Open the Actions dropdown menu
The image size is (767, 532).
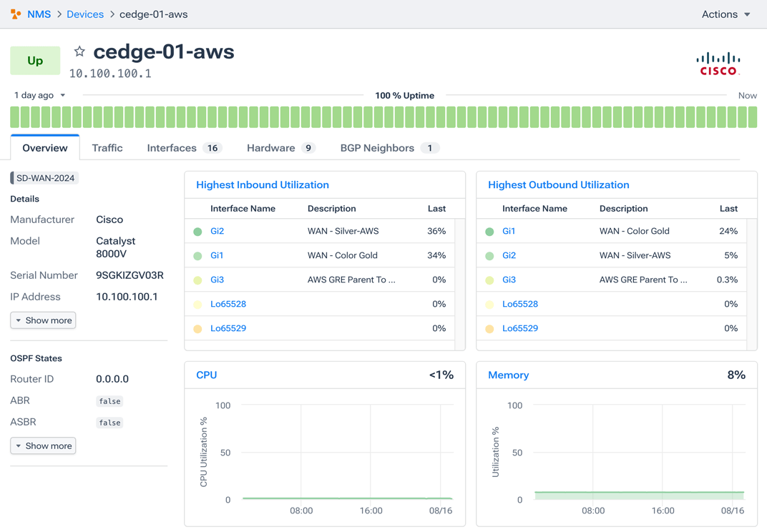tap(726, 14)
